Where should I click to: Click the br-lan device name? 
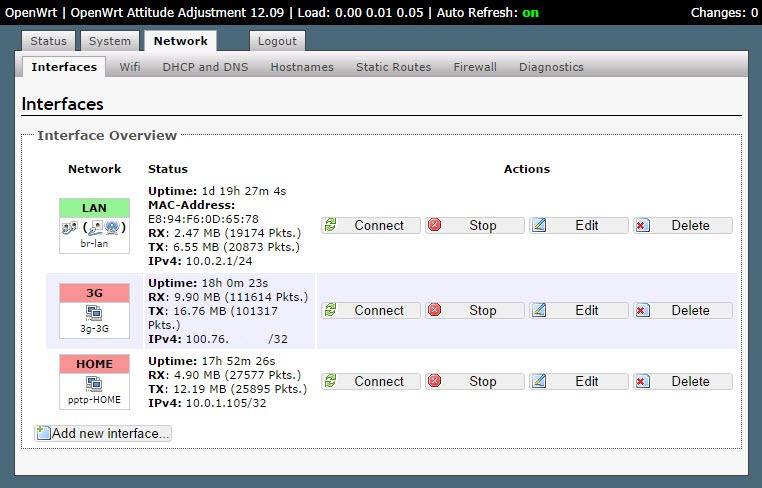coord(94,244)
